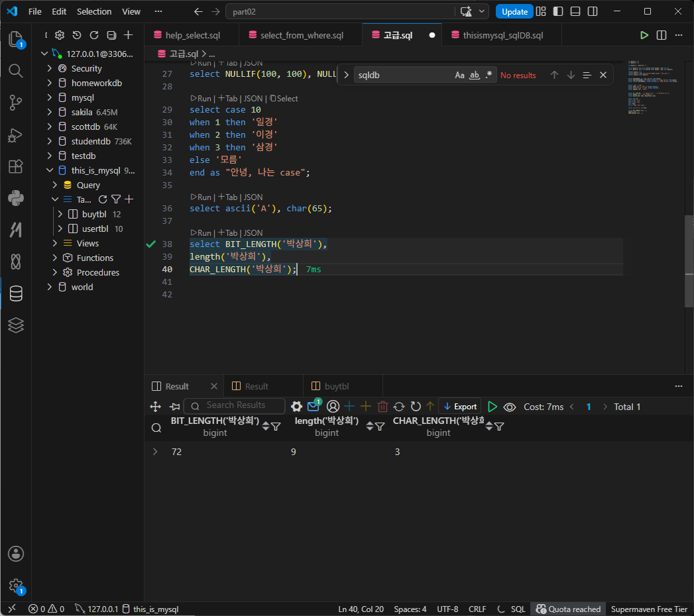Screen dimensions: 694x616
Task: Open the Run and Debug view
Action: 16,135
